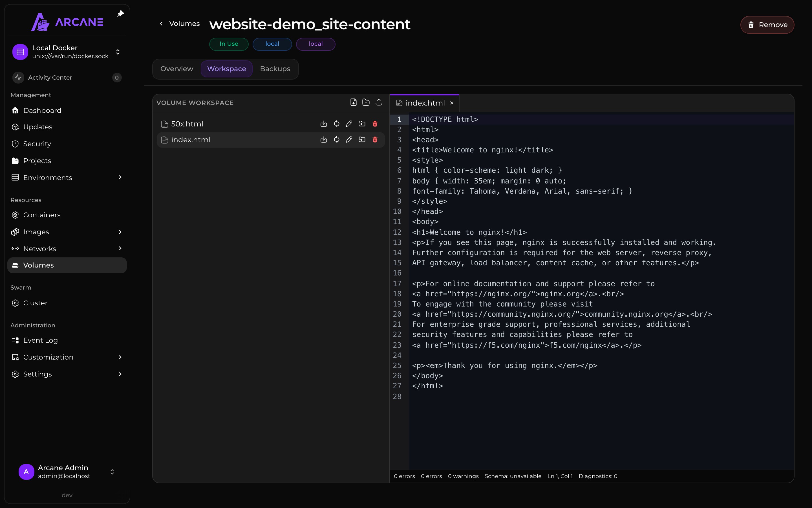Expand the Settings submenu chevron

tap(120, 374)
